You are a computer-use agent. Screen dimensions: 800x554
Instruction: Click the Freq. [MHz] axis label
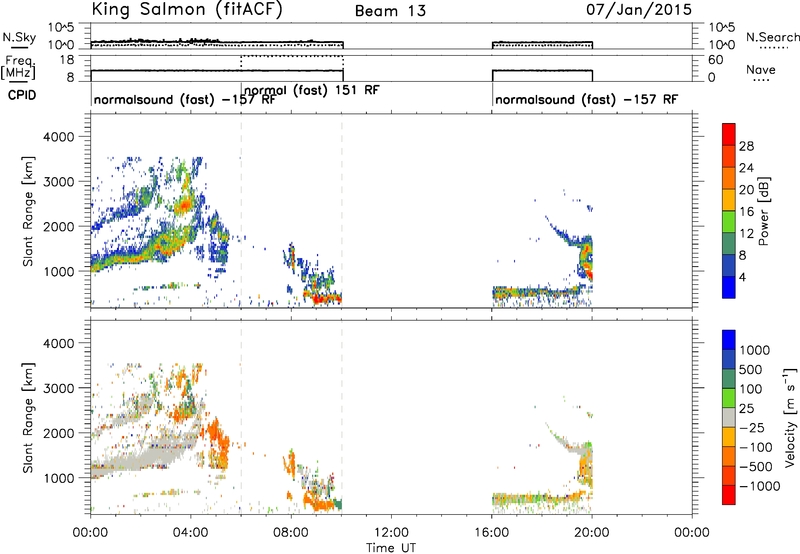click(19, 67)
